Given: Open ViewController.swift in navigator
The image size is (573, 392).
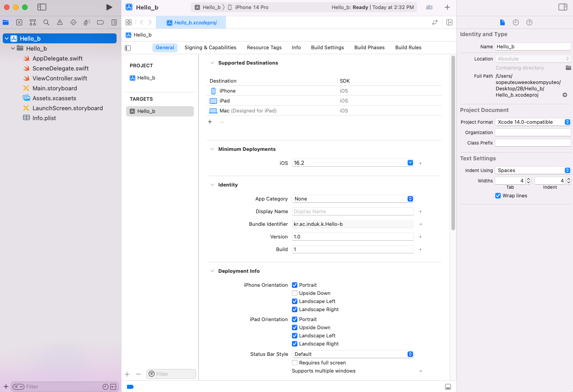Looking at the screenshot, I should pos(60,78).
